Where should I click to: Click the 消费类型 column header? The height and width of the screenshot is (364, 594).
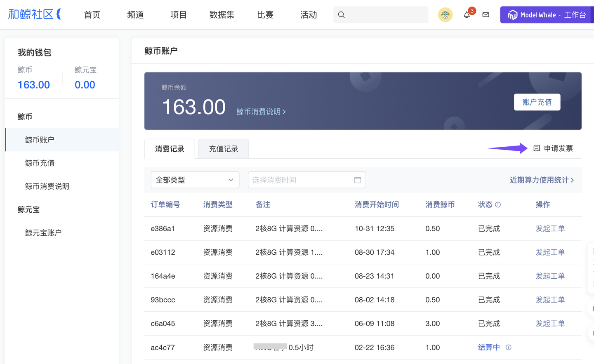tap(218, 205)
